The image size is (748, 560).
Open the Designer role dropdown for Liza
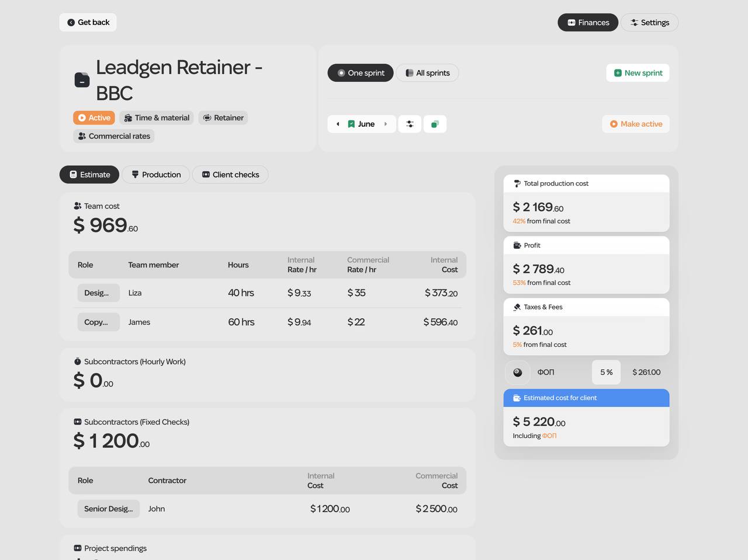click(x=98, y=293)
